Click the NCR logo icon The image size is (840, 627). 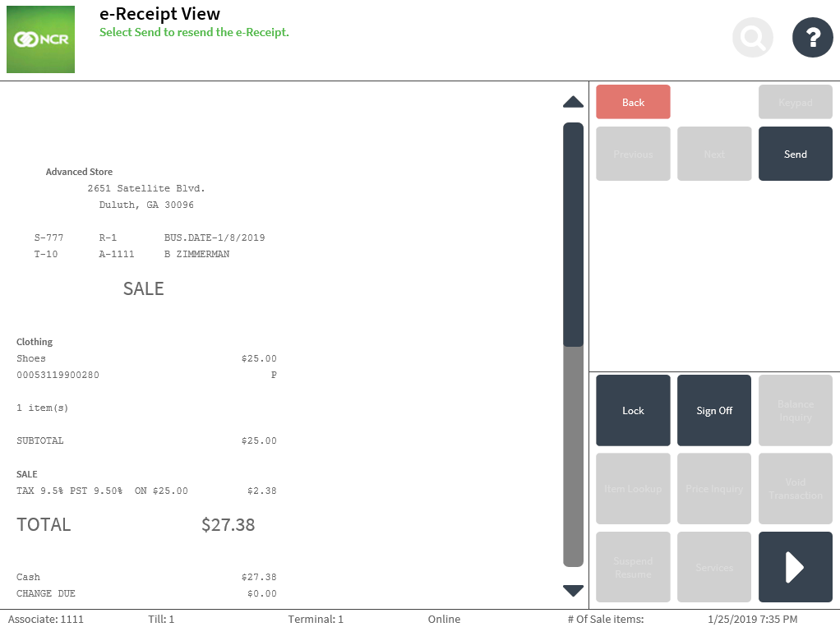tap(40, 39)
